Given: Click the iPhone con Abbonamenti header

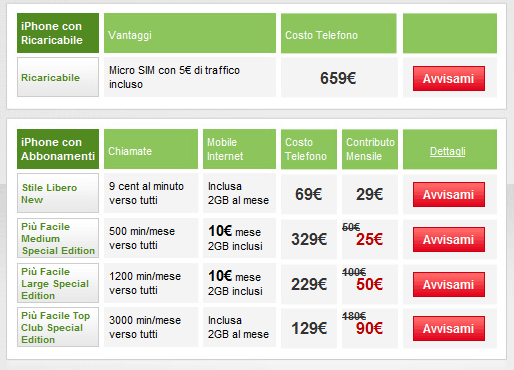Looking at the screenshot, I should coord(58,149).
